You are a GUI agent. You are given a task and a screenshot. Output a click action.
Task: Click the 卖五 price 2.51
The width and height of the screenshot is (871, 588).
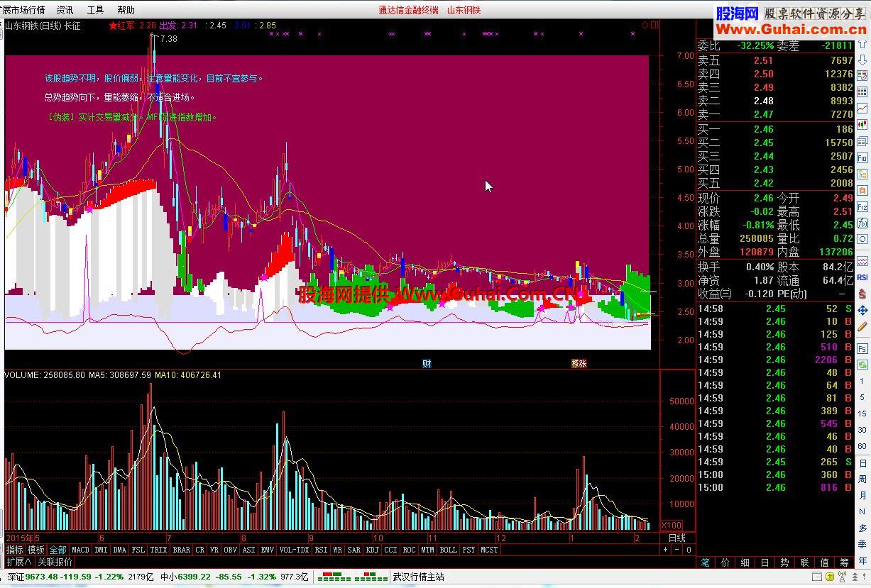tap(764, 61)
